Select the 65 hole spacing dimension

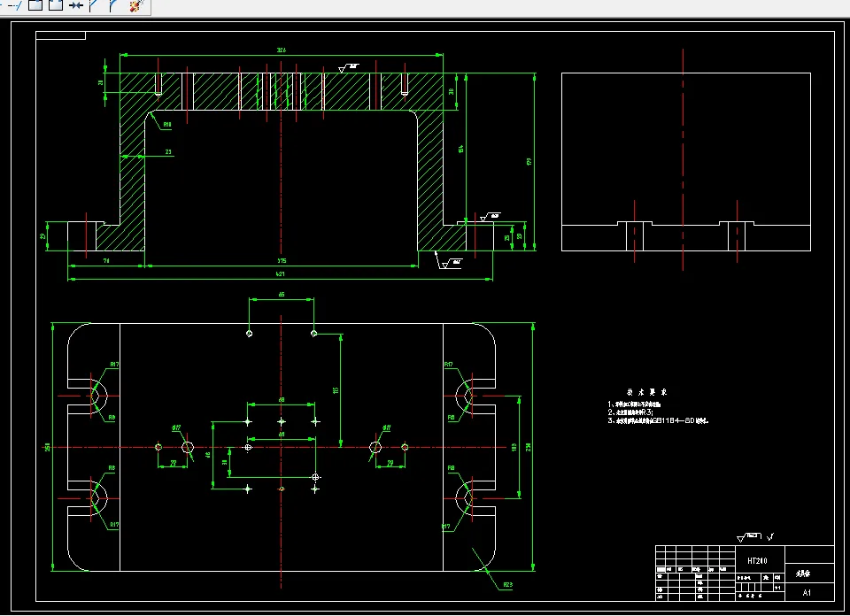(282, 295)
